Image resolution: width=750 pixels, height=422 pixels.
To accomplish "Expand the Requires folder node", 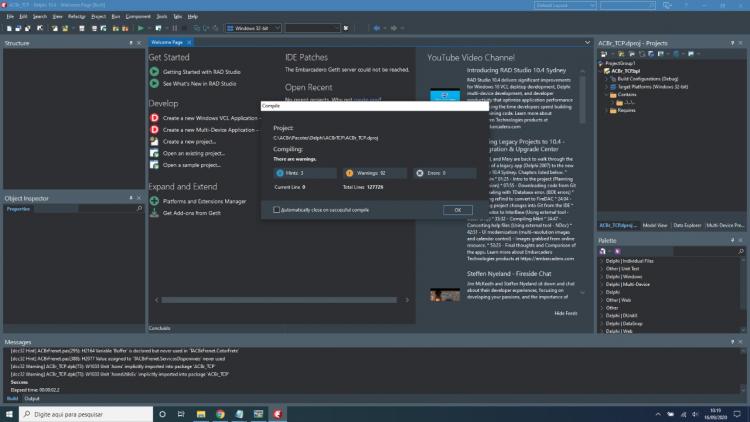I will 607,111.
